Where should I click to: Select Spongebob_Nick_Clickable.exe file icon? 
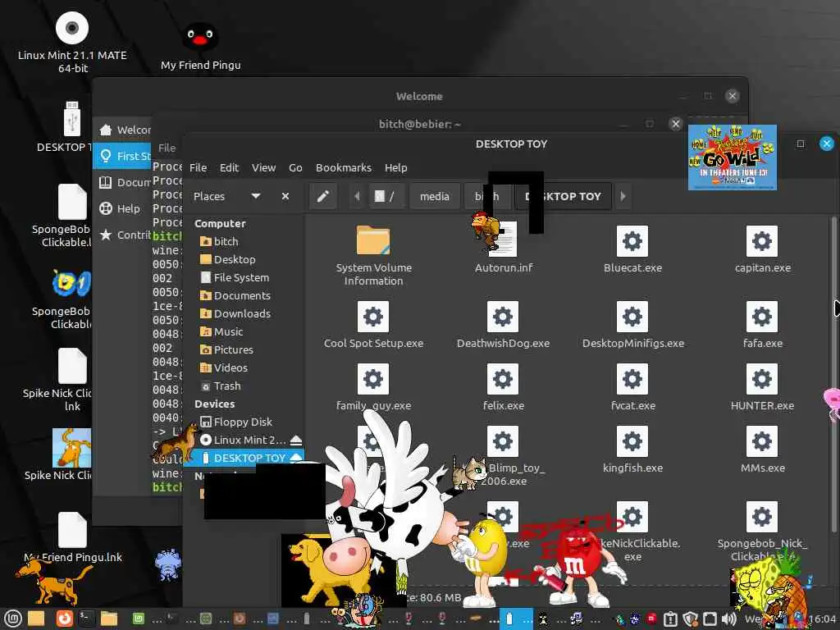coord(762,517)
